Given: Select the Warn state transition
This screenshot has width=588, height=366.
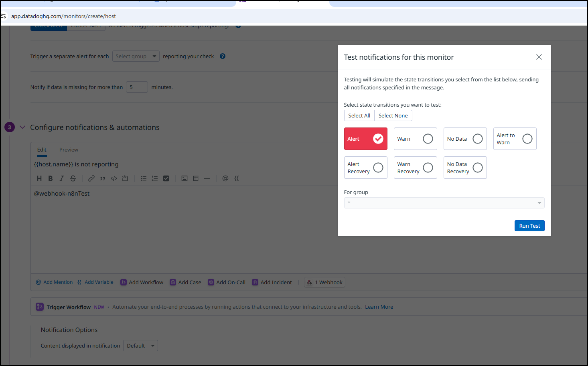Looking at the screenshot, I should tap(416, 139).
